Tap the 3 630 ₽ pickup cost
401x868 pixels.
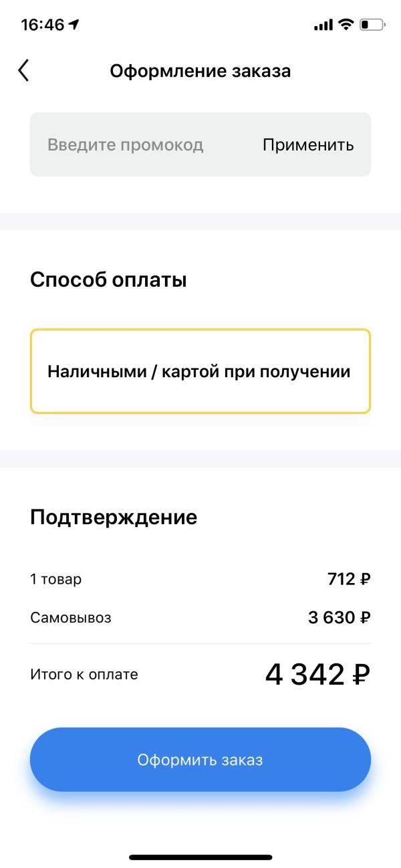(339, 618)
